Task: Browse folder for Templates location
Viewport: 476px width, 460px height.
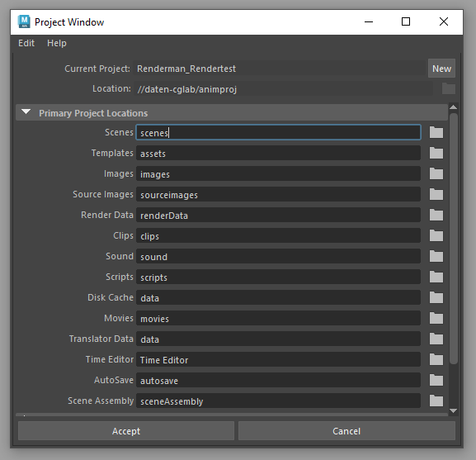Action: [436, 153]
